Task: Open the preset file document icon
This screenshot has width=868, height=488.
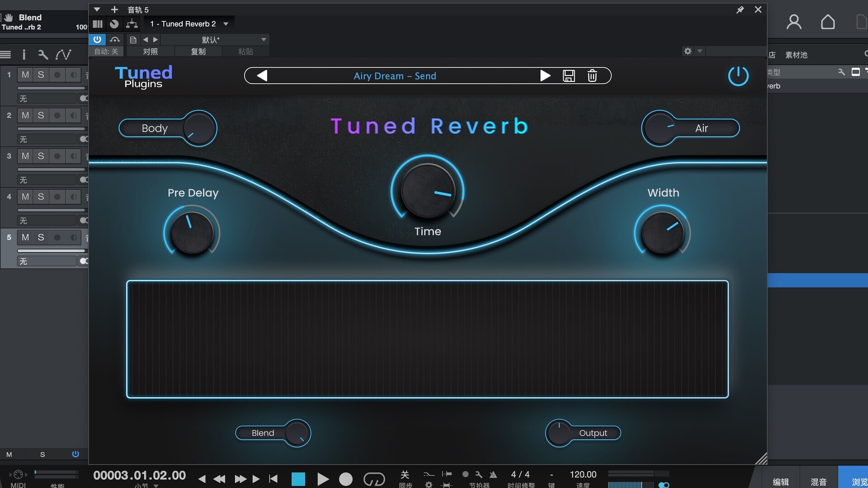Action: [133, 40]
